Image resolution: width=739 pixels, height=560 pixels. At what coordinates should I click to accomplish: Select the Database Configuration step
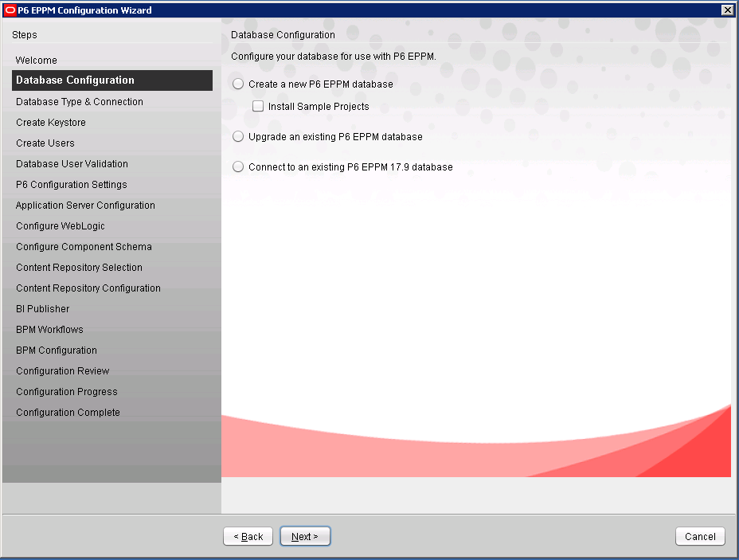pyautogui.click(x=75, y=80)
